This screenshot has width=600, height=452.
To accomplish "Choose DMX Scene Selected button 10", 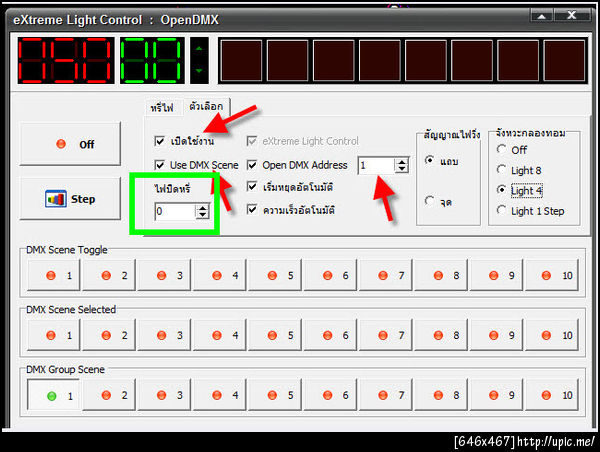I will coord(552,335).
